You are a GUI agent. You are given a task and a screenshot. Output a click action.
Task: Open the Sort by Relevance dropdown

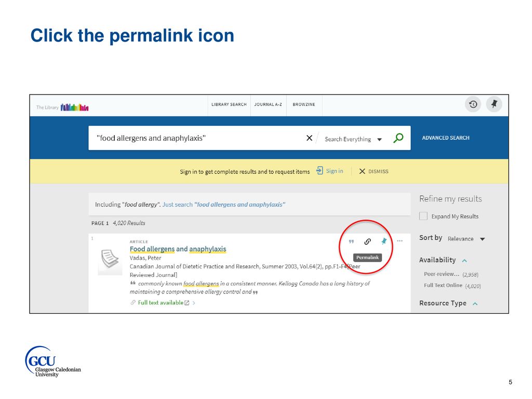pyautogui.click(x=466, y=239)
